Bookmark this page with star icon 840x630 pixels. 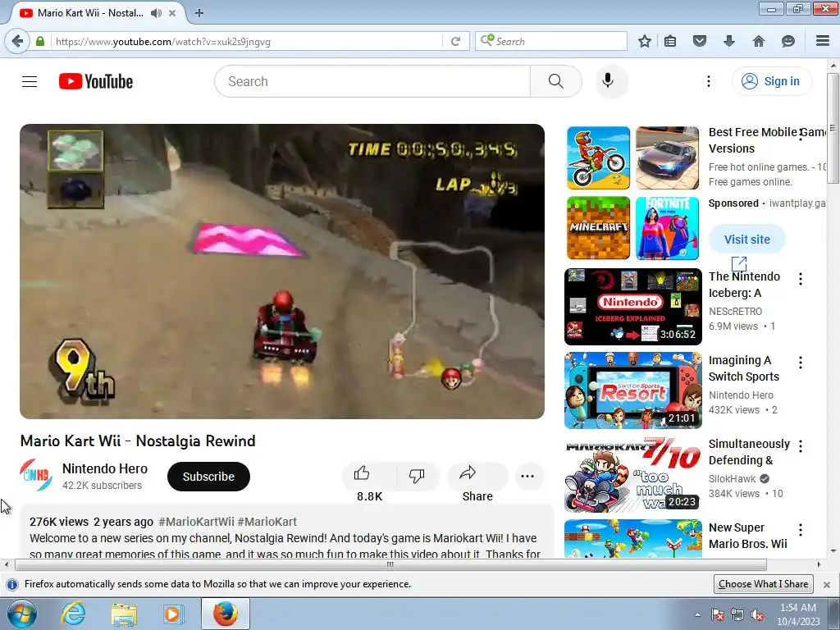tap(645, 41)
